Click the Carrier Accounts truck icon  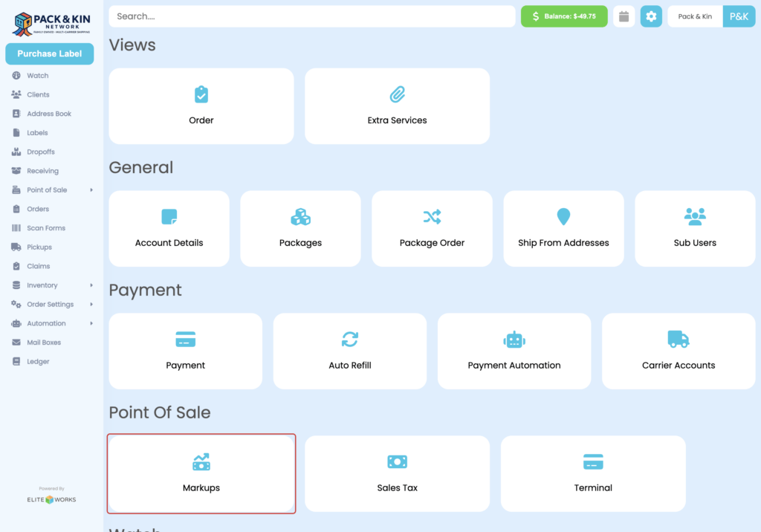point(678,338)
